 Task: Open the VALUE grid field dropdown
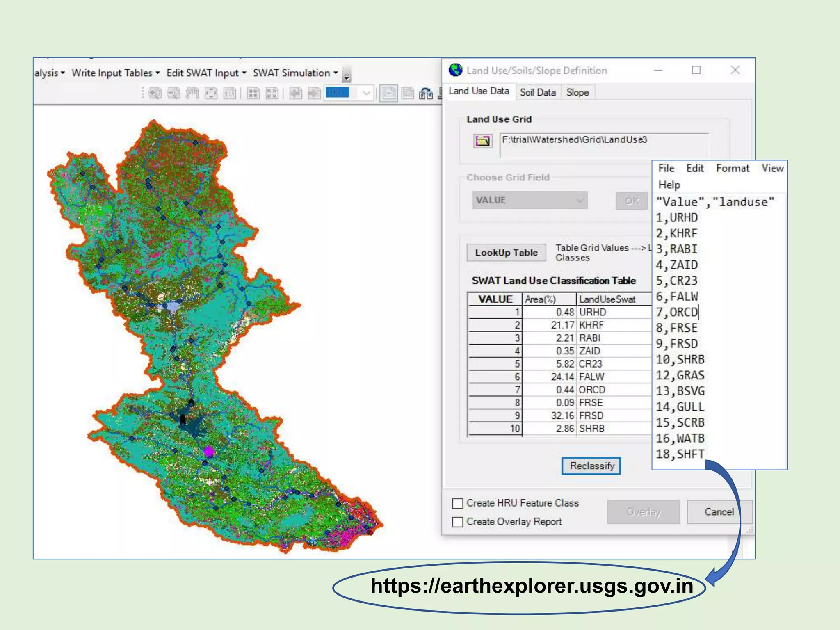[530, 200]
